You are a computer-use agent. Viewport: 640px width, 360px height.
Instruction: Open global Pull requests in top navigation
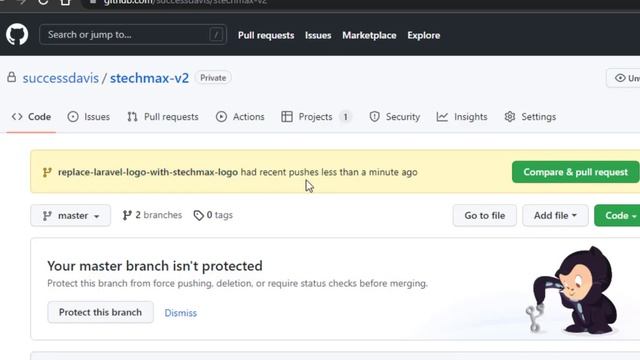266,36
